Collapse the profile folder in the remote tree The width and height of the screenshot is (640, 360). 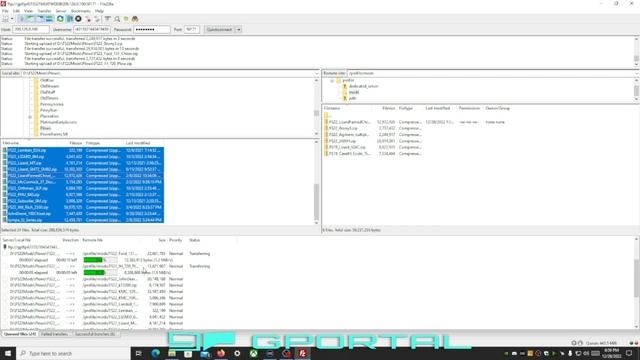(332, 80)
